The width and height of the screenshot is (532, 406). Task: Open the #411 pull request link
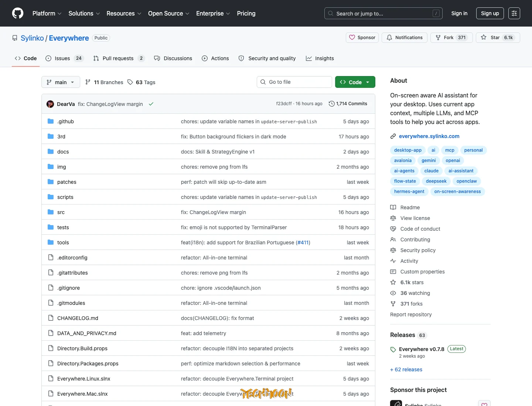303,242
